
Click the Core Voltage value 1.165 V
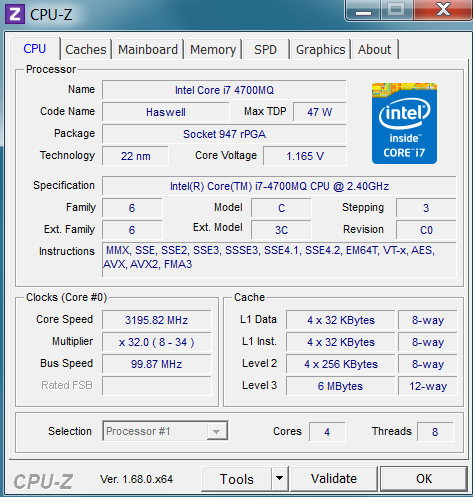[x=305, y=156]
